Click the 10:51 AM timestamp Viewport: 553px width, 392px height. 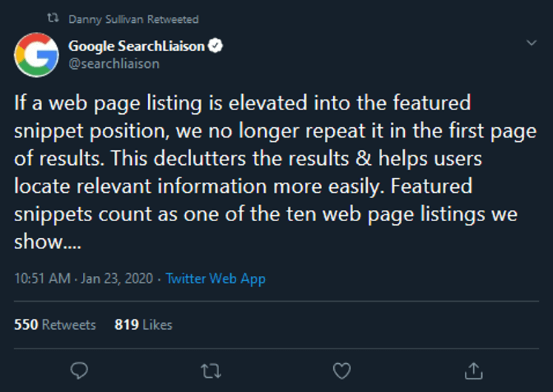click(x=42, y=279)
